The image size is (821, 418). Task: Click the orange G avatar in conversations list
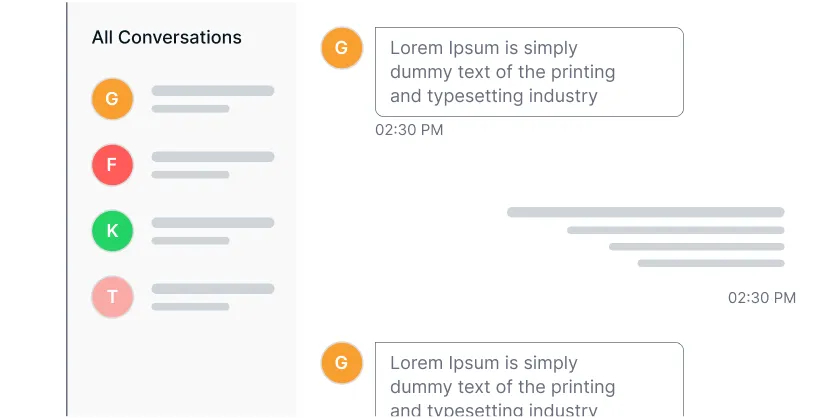[112, 99]
